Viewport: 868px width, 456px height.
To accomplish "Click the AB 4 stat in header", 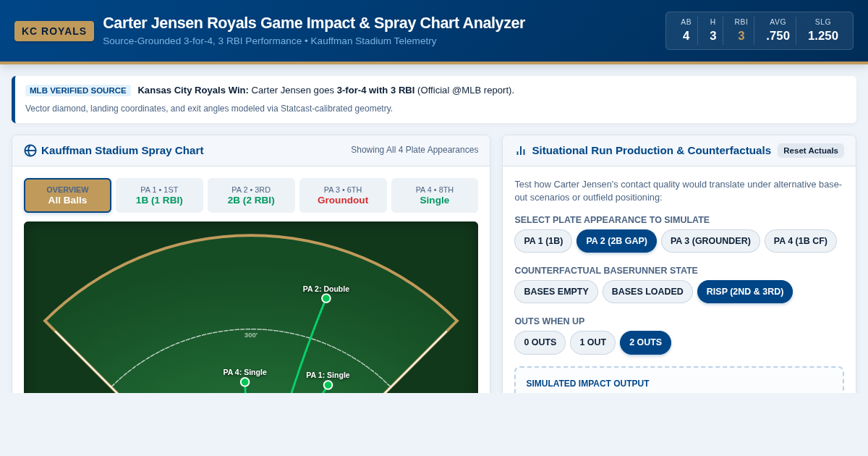I will pyautogui.click(x=686, y=30).
